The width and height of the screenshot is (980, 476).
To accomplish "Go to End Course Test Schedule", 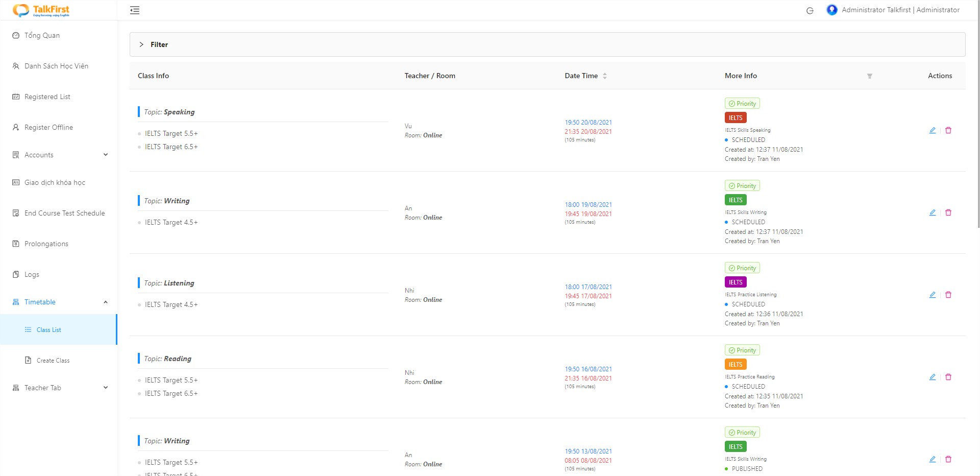I will point(65,213).
